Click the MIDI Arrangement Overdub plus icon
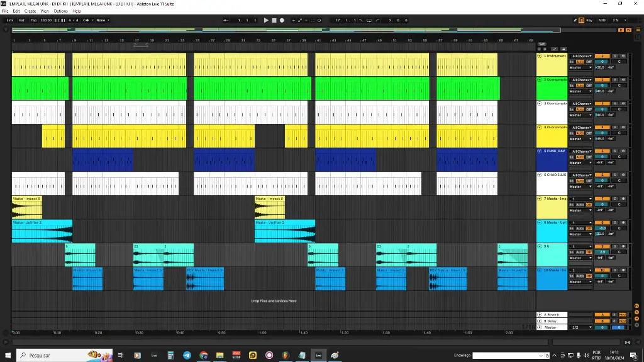Screen dimensions: 644x362 (x=293, y=20)
